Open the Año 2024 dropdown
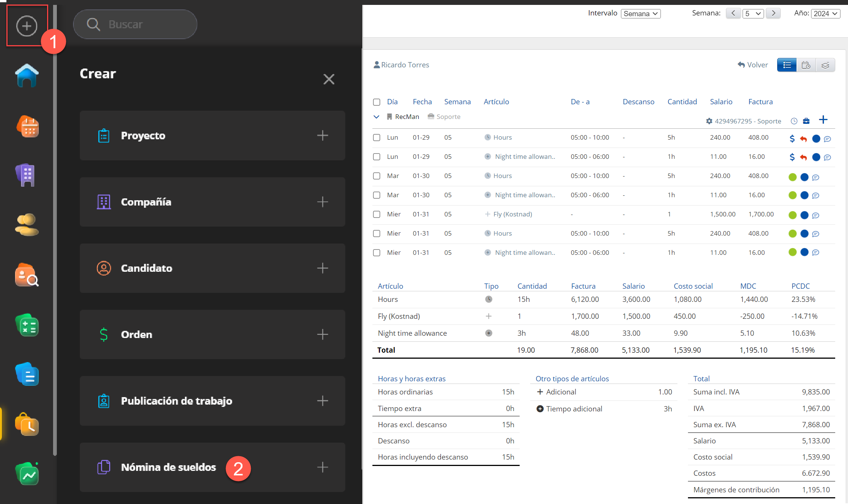This screenshot has height=504, width=848. click(825, 14)
